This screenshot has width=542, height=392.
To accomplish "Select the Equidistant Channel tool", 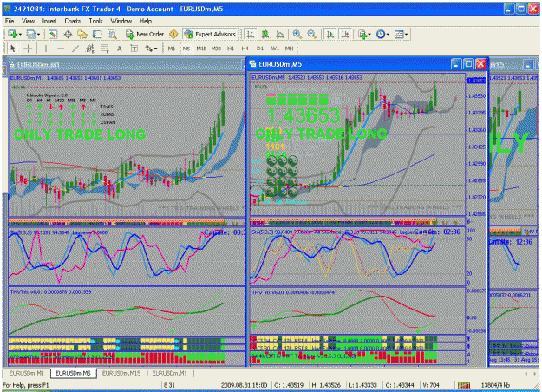I will pyautogui.click(x=90, y=49).
